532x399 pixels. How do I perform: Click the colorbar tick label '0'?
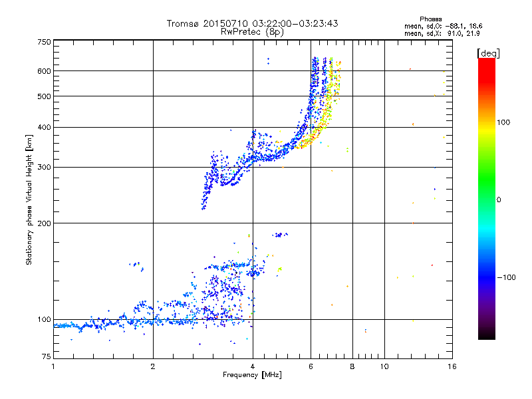(499, 200)
